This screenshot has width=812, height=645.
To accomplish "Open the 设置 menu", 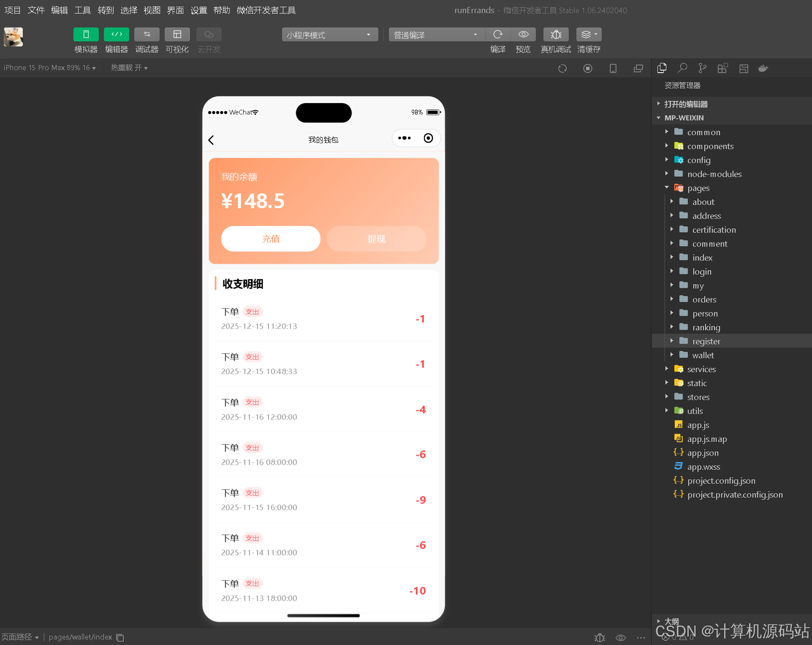I will coord(198,10).
